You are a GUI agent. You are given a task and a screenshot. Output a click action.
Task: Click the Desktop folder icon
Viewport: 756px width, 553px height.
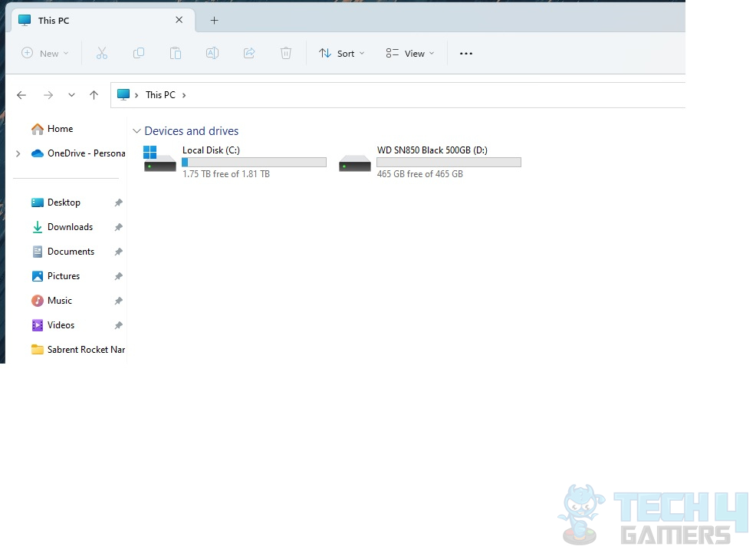[x=37, y=202]
